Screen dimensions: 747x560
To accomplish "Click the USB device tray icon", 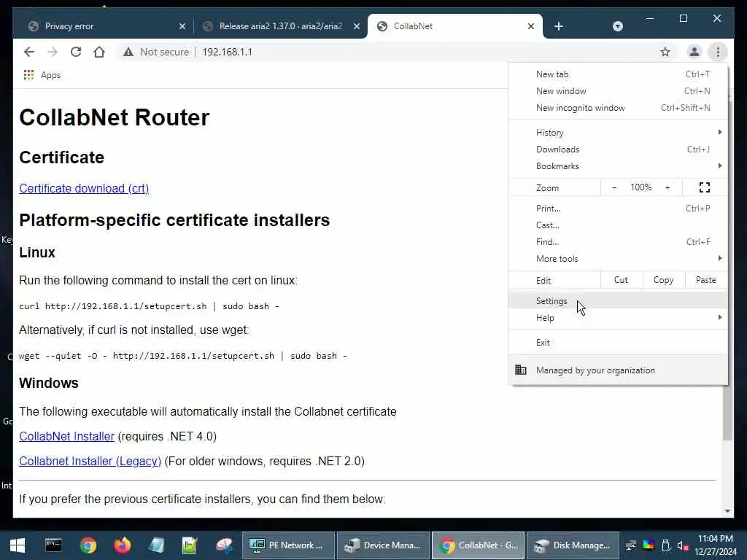I will 666,545.
